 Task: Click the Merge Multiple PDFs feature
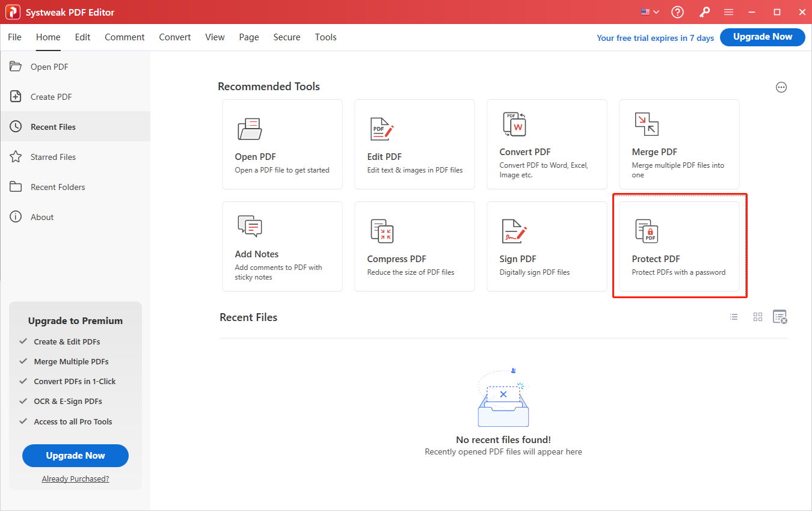click(x=71, y=361)
